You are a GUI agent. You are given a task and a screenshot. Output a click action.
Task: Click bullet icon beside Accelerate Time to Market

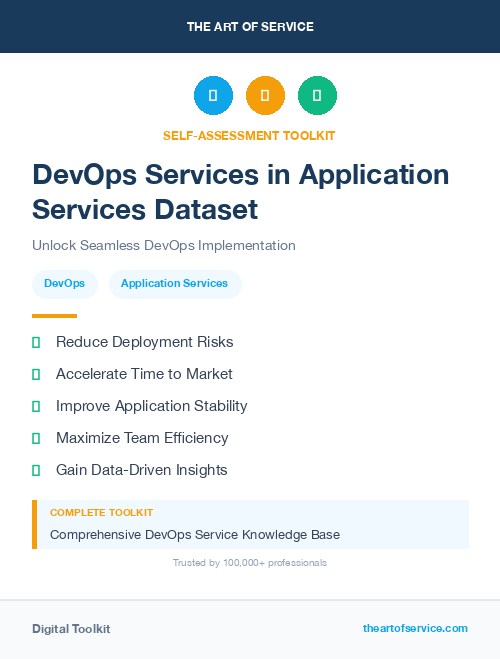[36, 374]
